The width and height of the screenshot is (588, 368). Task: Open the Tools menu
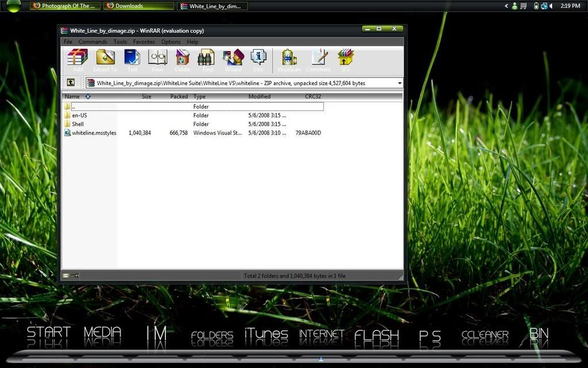click(120, 41)
